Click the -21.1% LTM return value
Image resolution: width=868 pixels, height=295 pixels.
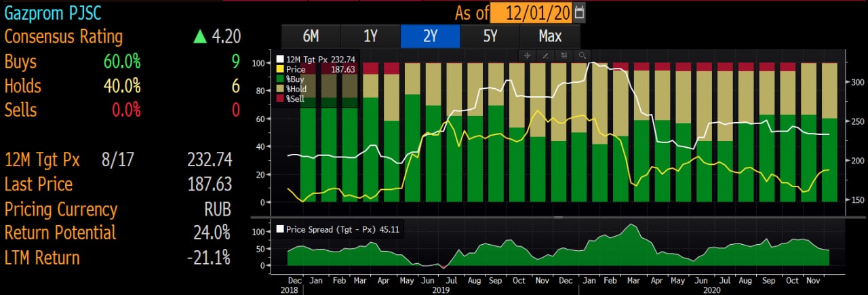click(209, 258)
